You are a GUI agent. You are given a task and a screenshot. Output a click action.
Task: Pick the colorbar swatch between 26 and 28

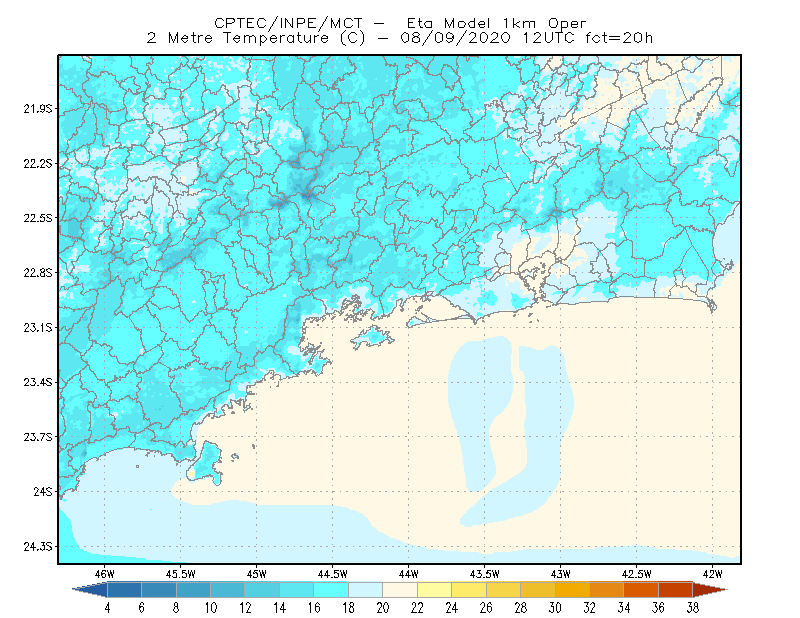coord(504,589)
